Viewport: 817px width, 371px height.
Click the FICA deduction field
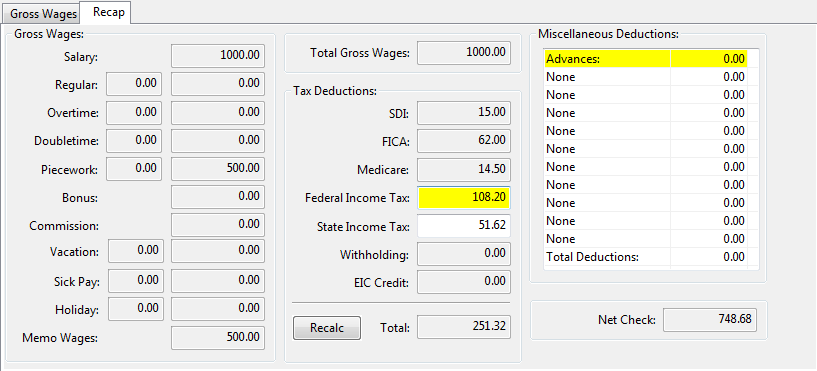point(464,141)
